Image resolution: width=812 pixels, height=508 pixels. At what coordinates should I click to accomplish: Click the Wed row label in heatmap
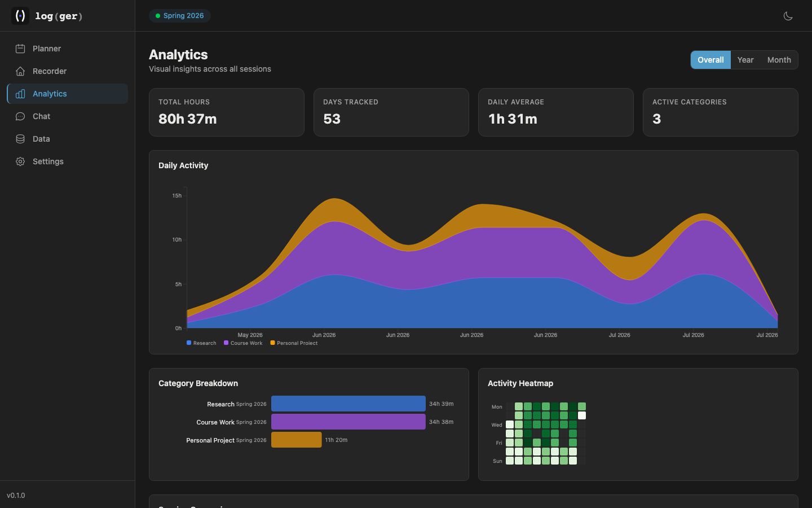[x=497, y=425]
